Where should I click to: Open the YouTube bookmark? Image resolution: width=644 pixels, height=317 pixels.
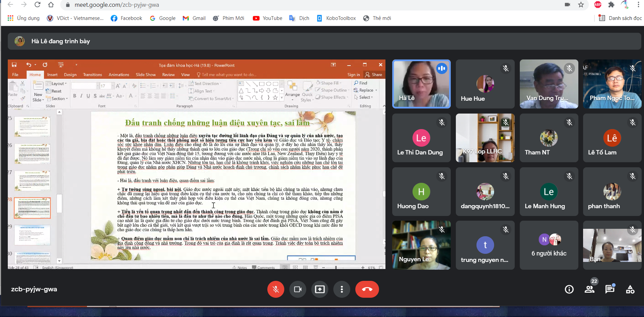[267, 18]
